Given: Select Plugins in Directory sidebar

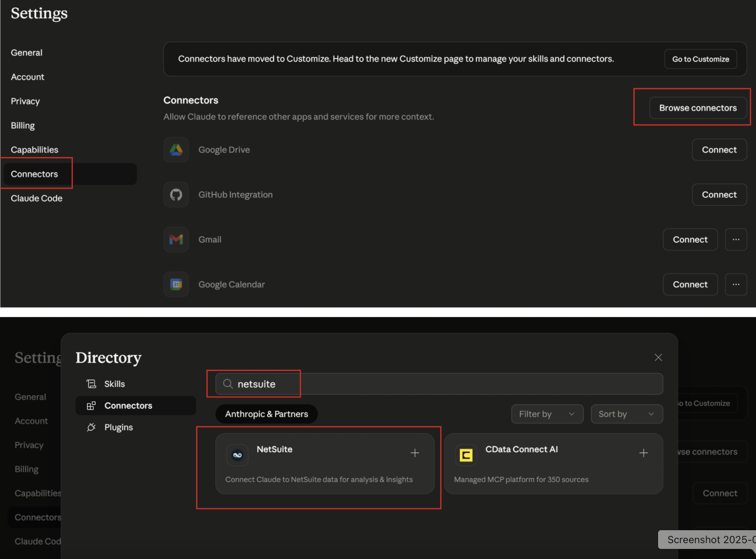Looking at the screenshot, I should [x=118, y=427].
